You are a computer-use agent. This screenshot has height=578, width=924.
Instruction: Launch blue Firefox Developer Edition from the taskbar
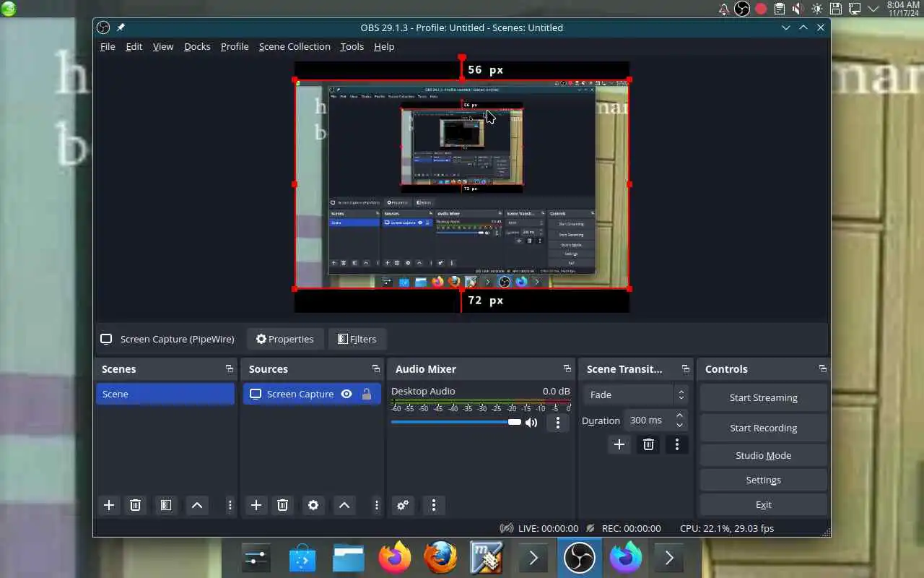626,558
